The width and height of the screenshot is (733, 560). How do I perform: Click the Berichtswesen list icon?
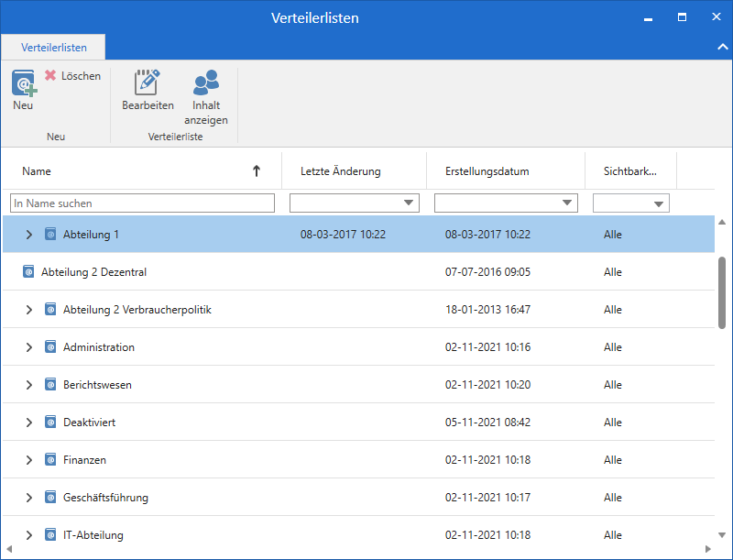(50, 384)
